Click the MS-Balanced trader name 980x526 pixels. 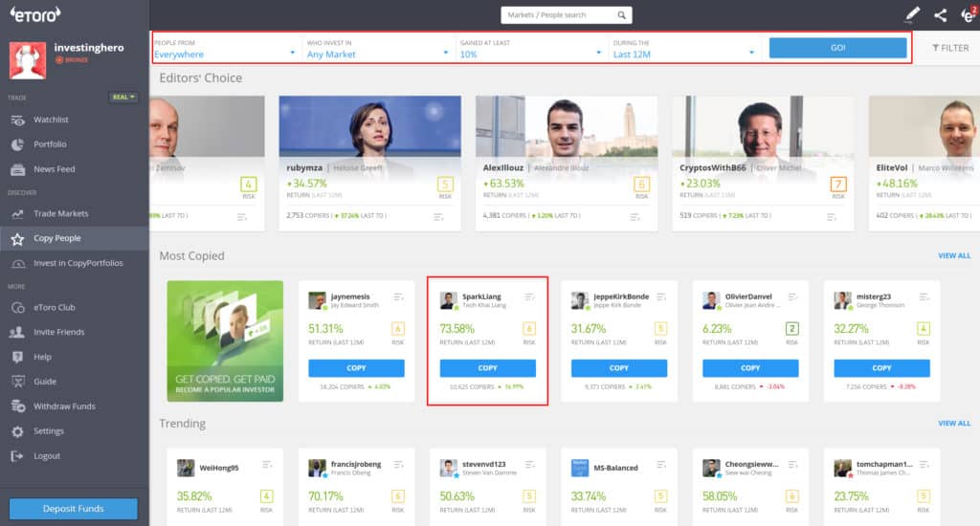point(615,468)
